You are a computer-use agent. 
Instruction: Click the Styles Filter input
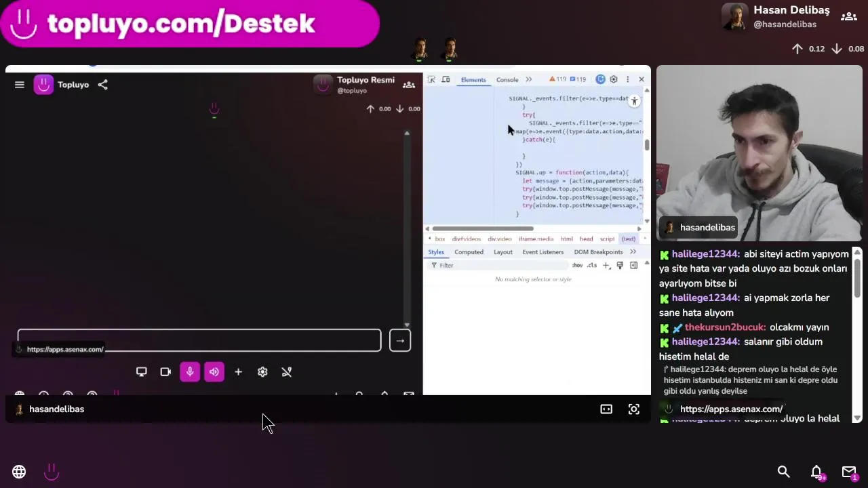click(x=498, y=265)
